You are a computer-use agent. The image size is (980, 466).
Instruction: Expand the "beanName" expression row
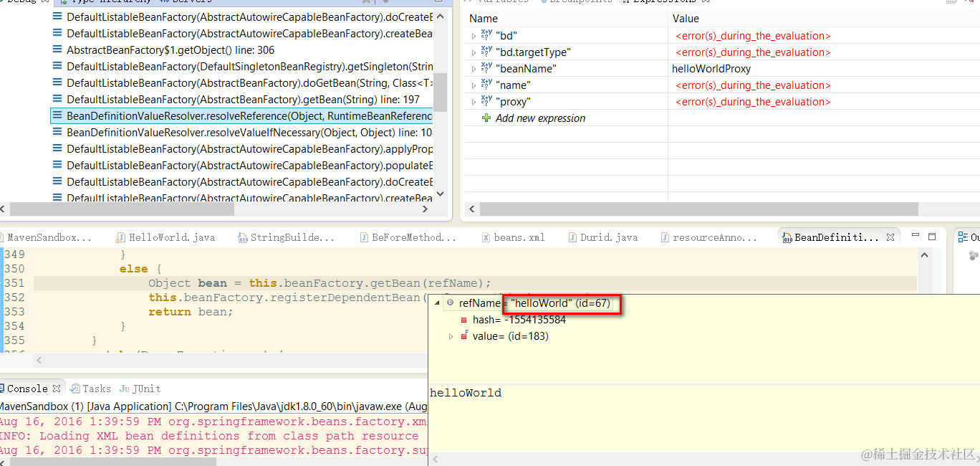pos(474,69)
